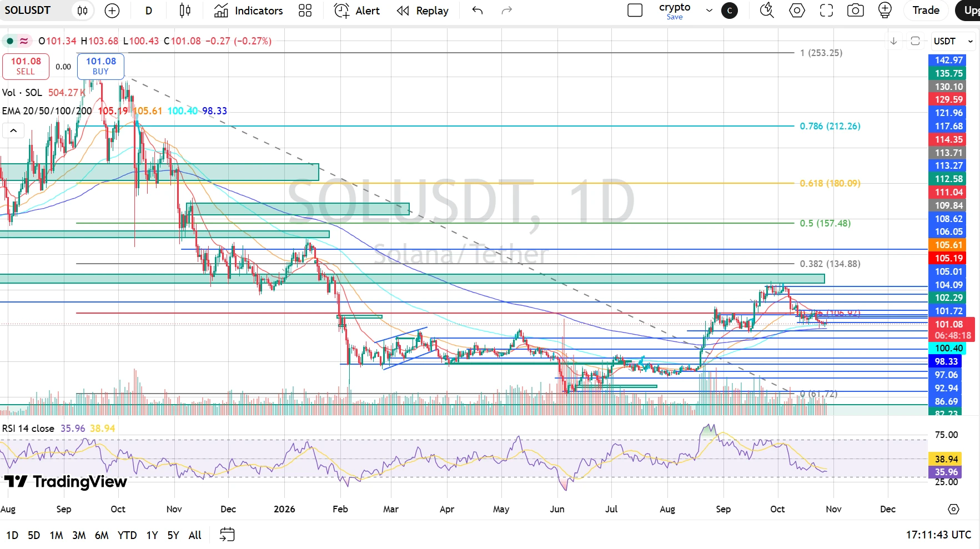Click the maximize pane icon near USDT
The height and width of the screenshot is (549, 980).
click(x=915, y=41)
